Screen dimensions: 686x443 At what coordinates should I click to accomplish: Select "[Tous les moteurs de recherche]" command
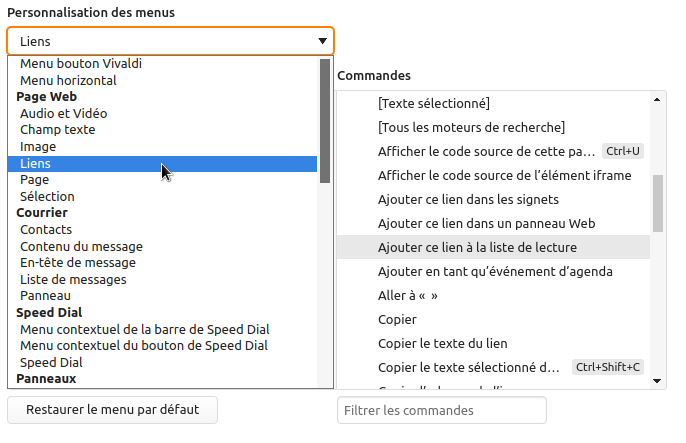tap(471, 127)
